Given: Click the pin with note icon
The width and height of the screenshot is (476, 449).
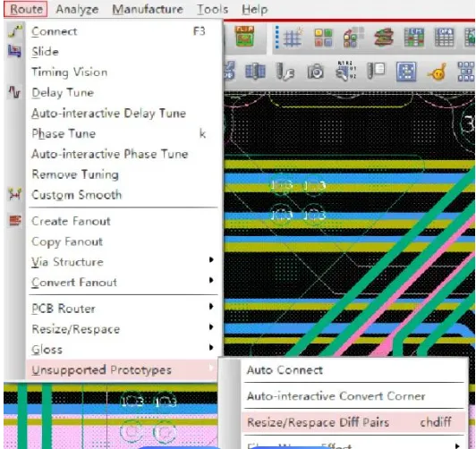Looking at the screenshot, I should (x=376, y=71).
